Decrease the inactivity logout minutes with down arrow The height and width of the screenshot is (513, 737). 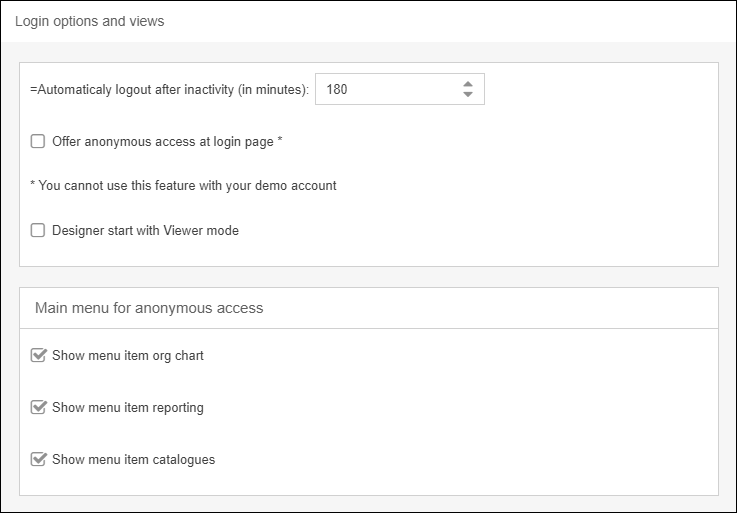coord(467,95)
